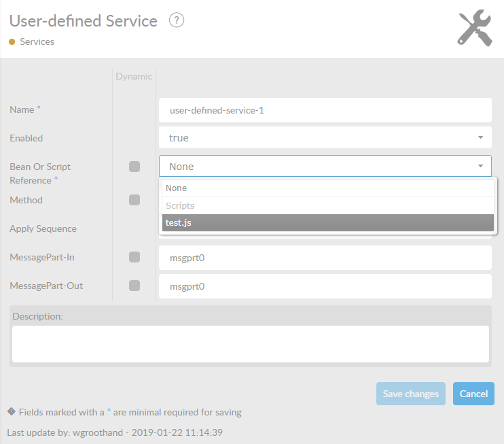Click the help question mark icon
Viewport: 504px width, 444px height.
[177, 20]
